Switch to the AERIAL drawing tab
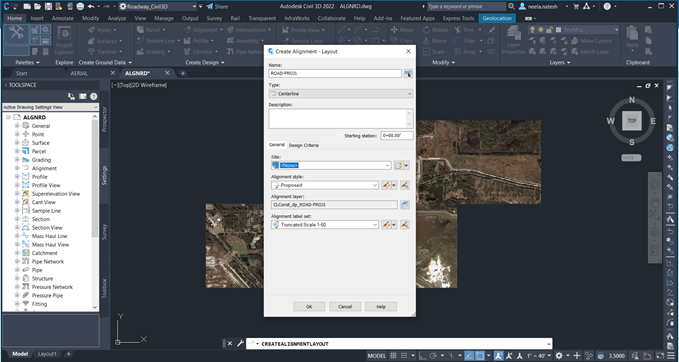Viewport: 679px width, 362px height. click(79, 73)
